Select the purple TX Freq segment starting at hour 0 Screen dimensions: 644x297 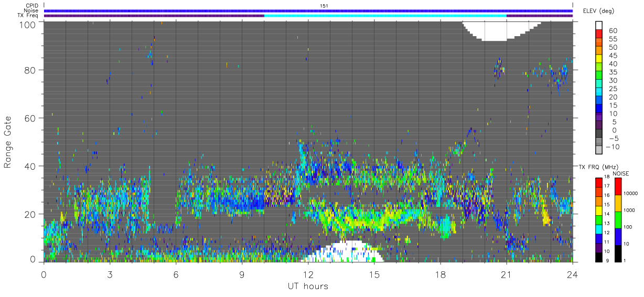[x=154, y=16]
